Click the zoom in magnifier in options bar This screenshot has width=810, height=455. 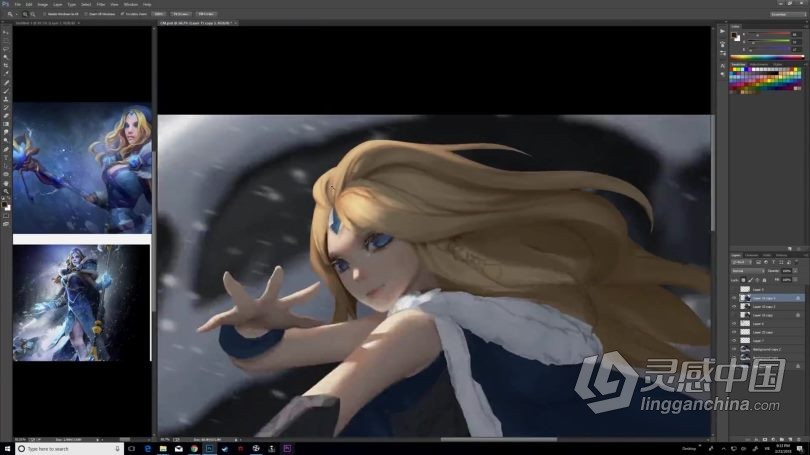click(25, 14)
